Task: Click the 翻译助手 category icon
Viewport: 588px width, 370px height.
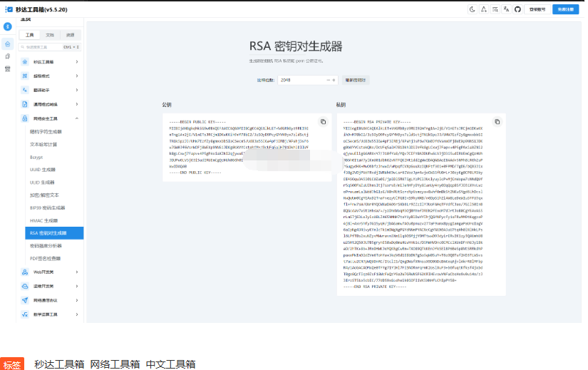Action: point(25,90)
